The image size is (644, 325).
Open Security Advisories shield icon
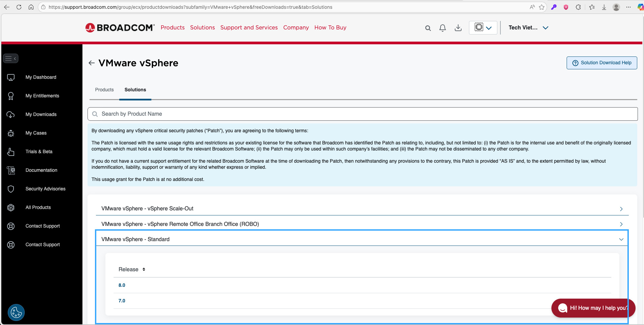tap(11, 189)
